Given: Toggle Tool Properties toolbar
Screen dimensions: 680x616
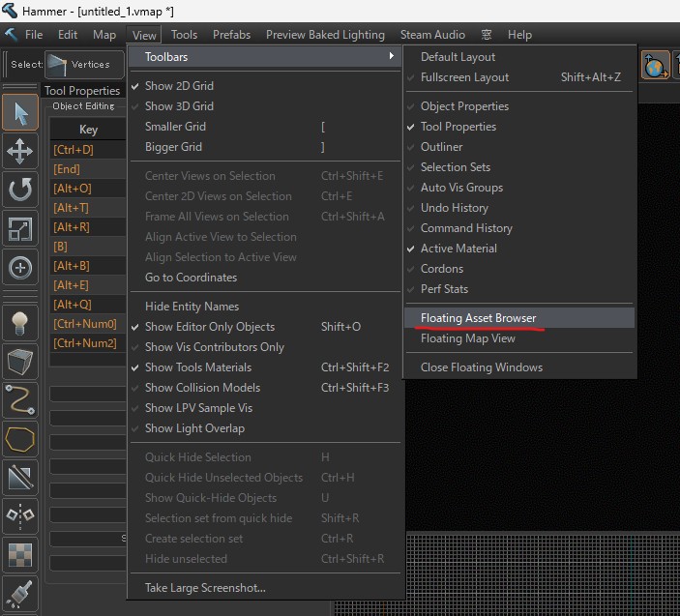Looking at the screenshot, I should [x=519, y=127].
